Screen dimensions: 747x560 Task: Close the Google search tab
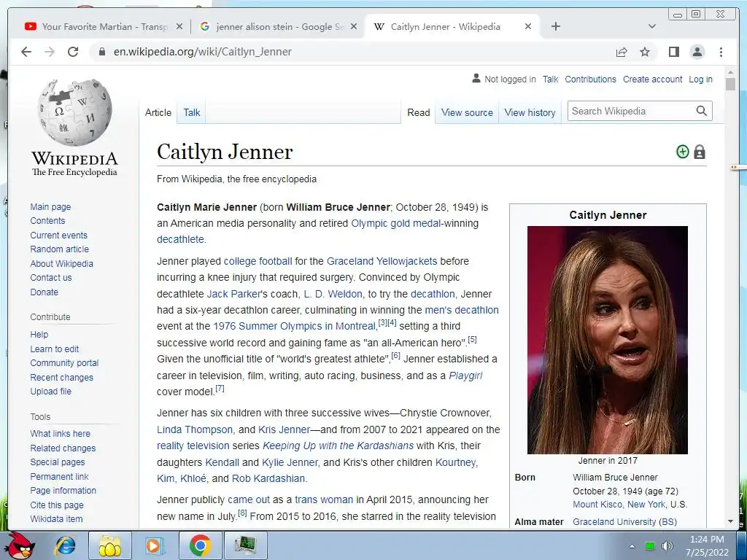tap(354, 27)
